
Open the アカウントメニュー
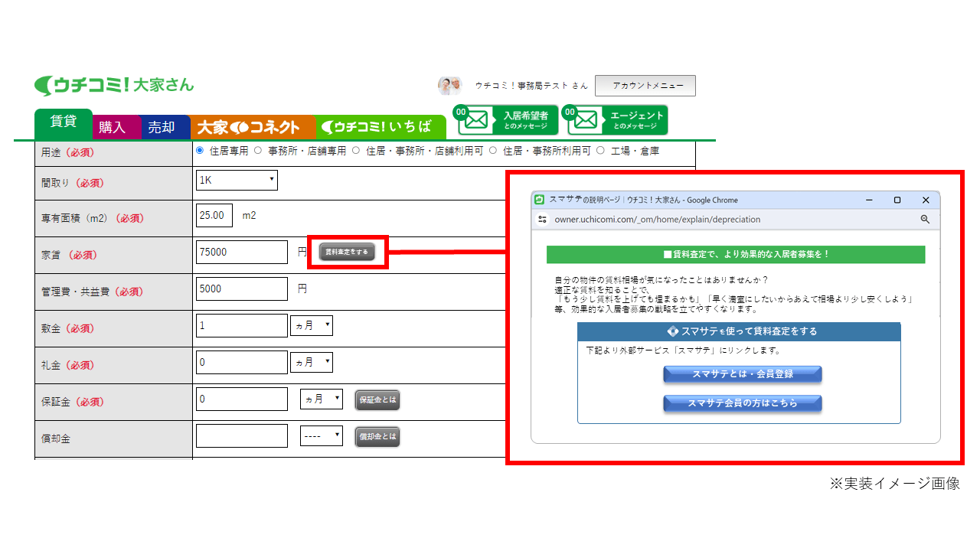[x=645, y=85]
